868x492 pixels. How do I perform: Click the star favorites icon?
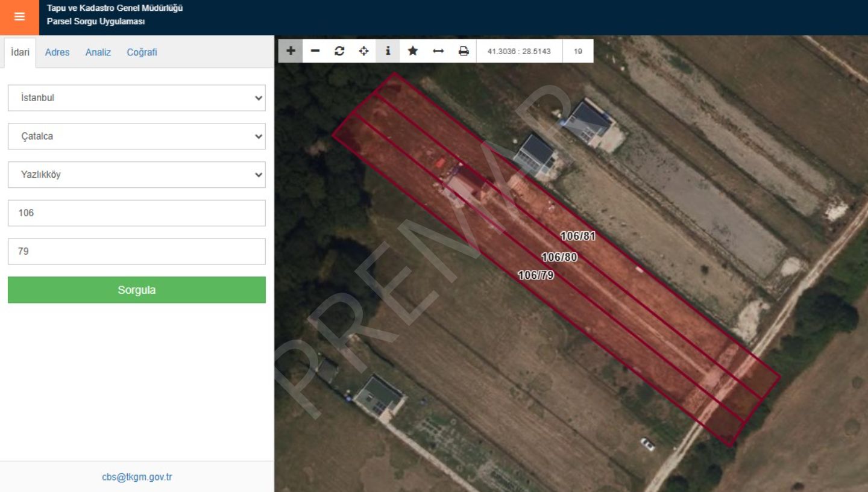[x=412, y=51]
